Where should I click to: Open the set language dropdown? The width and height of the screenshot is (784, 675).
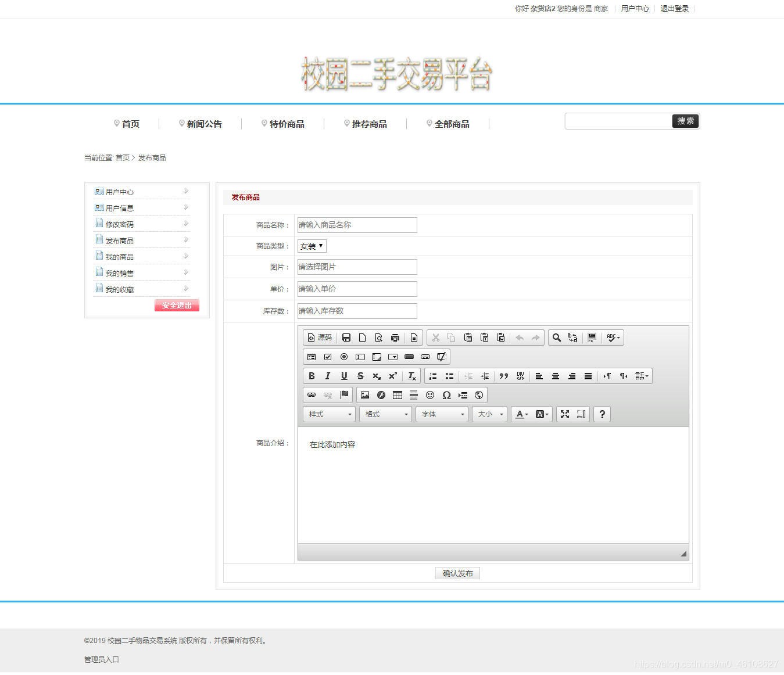pyautogui.click(x=642, y=376)
